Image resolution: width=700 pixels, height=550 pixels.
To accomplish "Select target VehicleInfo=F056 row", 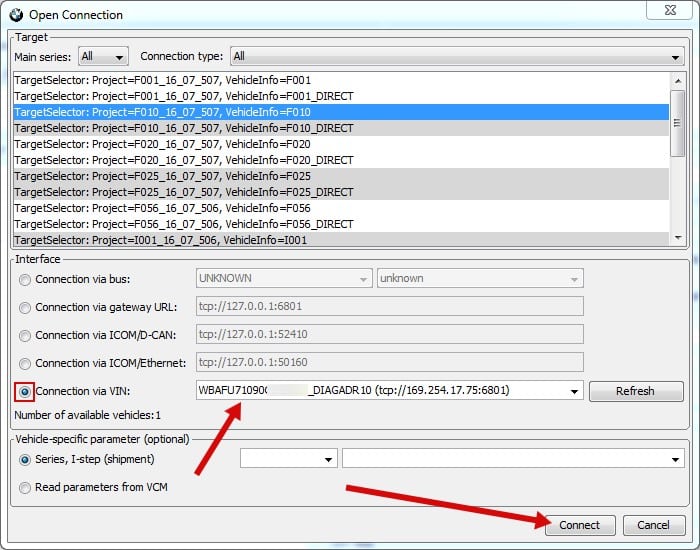I will (x=341, y=208).
